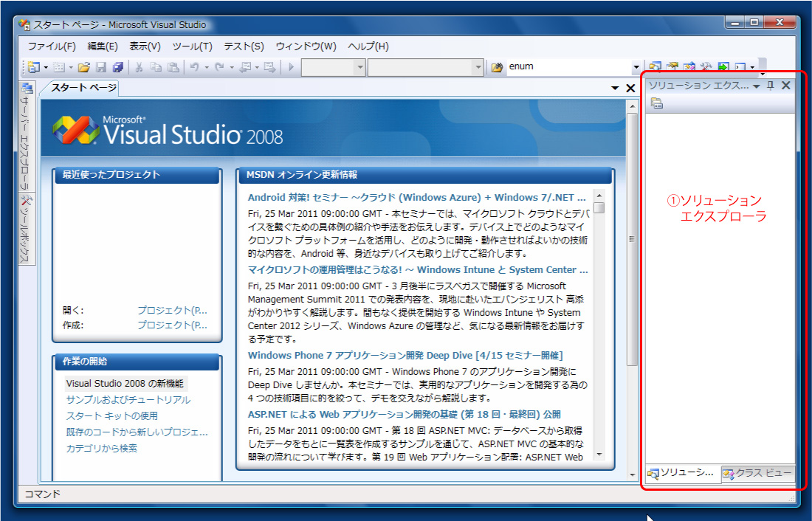Open the active documents list dropdown arrow

[x=616, y=88]
